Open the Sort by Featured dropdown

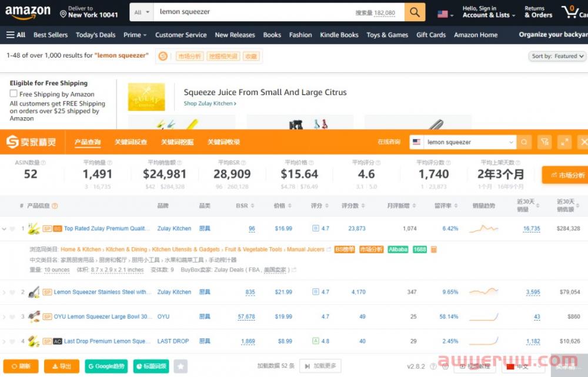tap(557, 56)
